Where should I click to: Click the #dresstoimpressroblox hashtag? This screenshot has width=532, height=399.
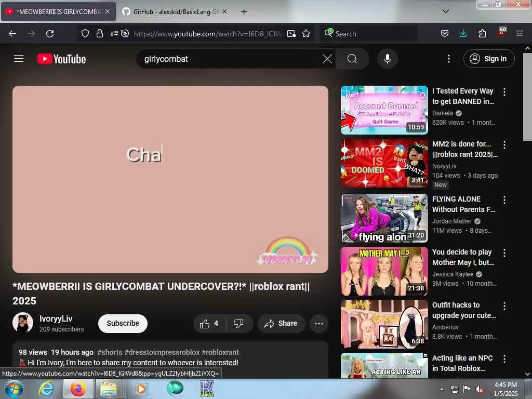click(x=162, y=352)
